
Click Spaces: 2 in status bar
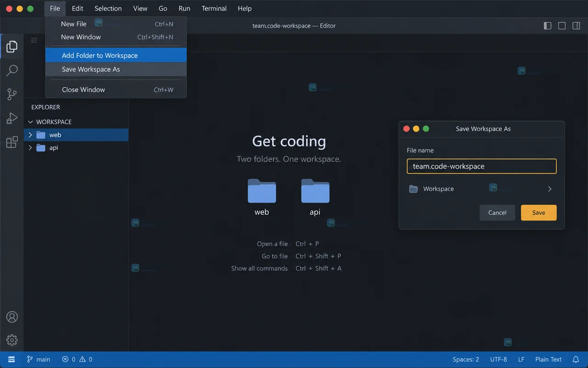pos(466,359)
